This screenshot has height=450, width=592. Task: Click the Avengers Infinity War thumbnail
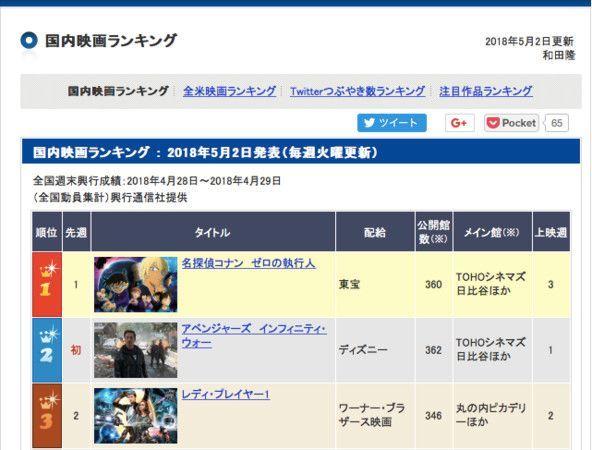coord(136,350)
